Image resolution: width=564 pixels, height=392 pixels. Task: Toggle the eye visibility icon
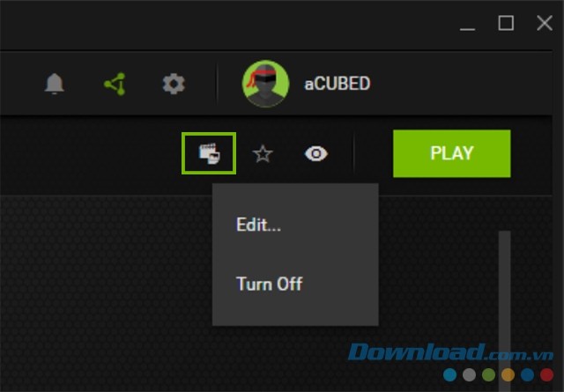[315, 154]
